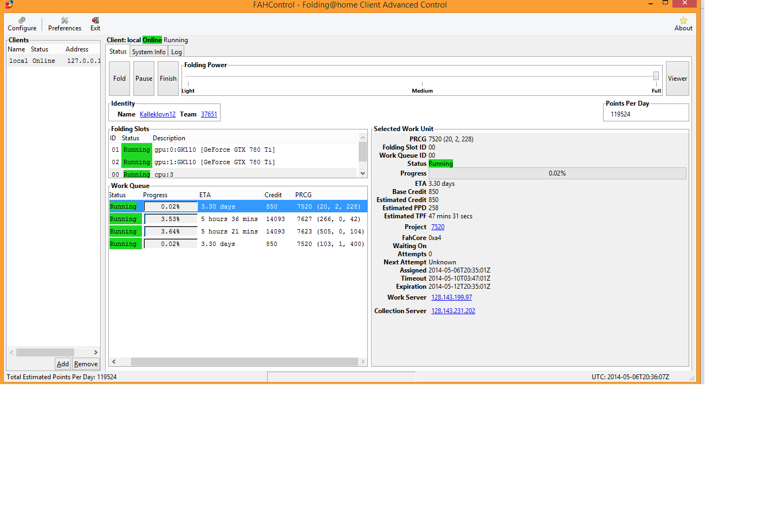The image size is (777, 532).
Task: Click the Light end of Folding Power slider
Action: pyautogui.click(x=188, y=90)
